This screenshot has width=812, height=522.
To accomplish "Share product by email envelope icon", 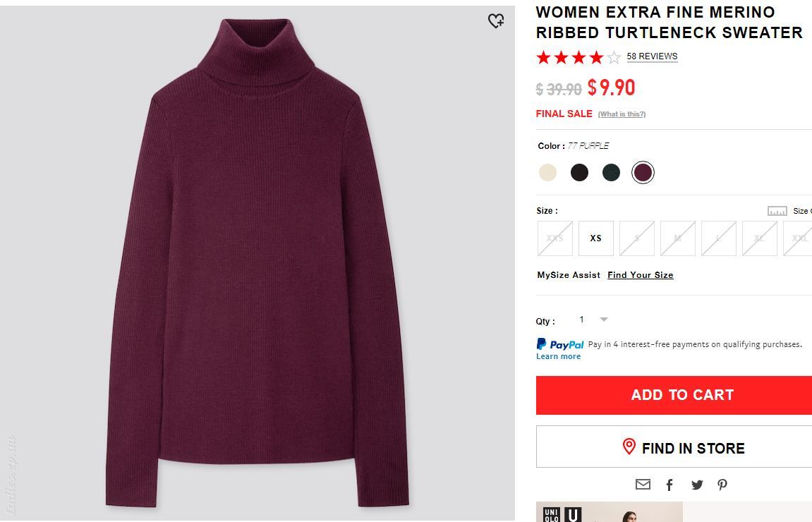I will 643,484.
